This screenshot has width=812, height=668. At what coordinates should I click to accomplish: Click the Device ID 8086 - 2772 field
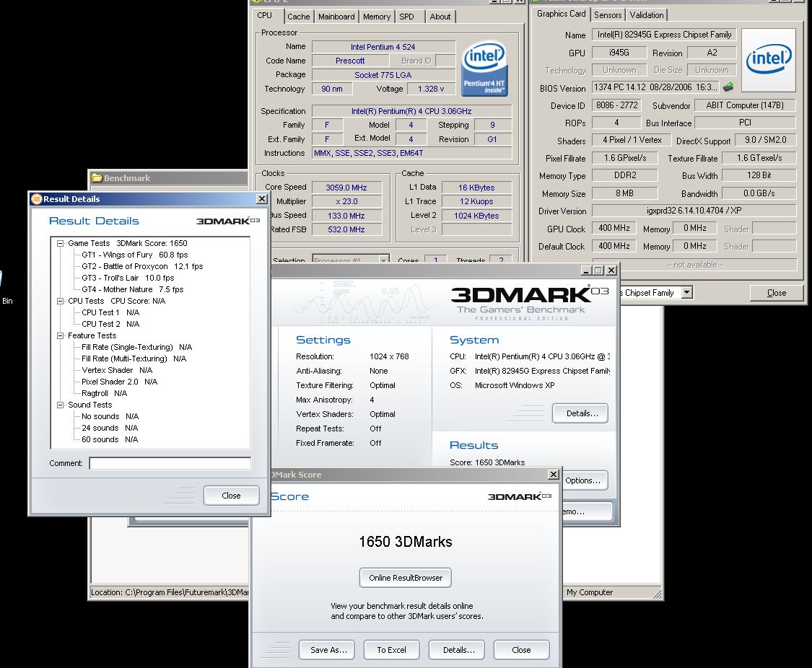tap(617, 105)
